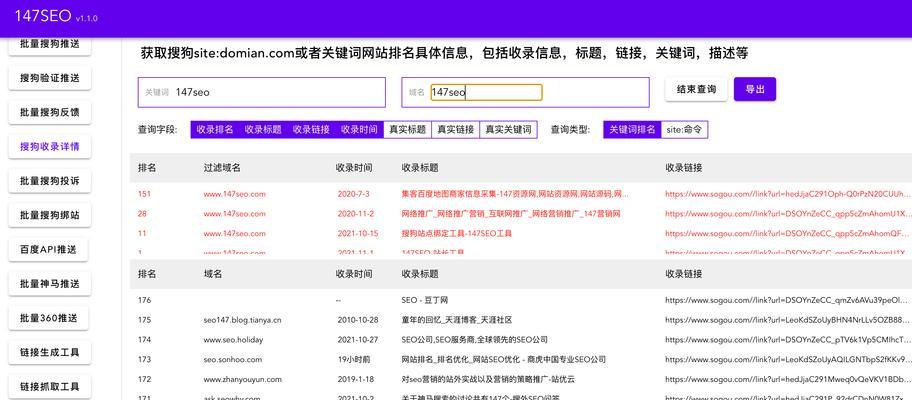This screenshot has width=912, height=400.
Task: Toggle the 收录时间 query field
Action: [359, 130]
